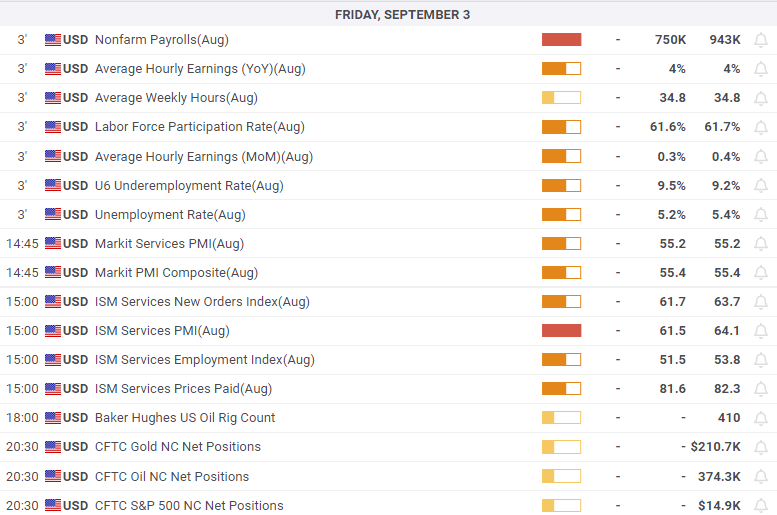Click the Friday, September 3 date header
The width and height of the screenshot is (777, 515).
pyautogui.click(x=402, y=14)
